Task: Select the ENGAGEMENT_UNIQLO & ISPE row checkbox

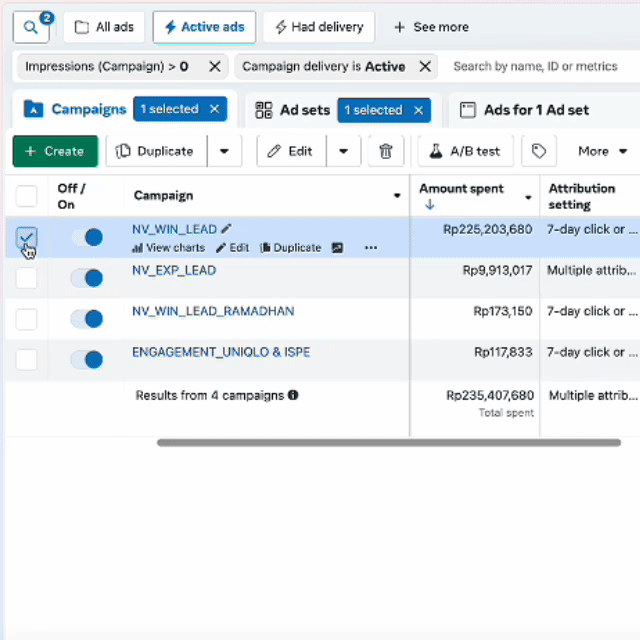Action: coord(27,360)
